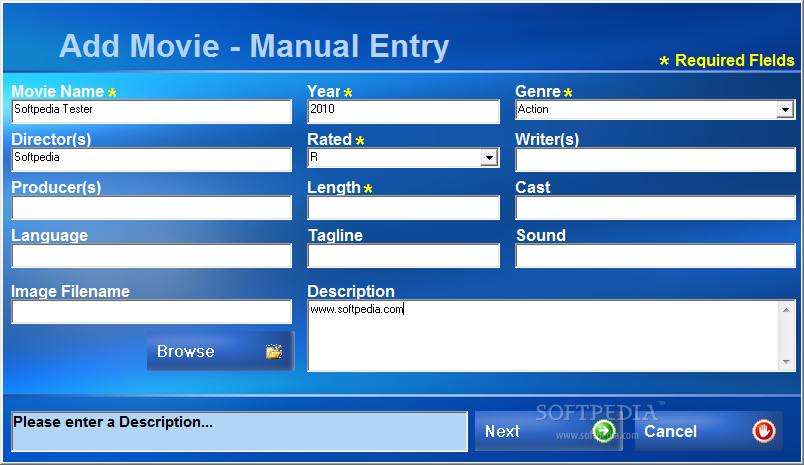The image size is (804, 465).
Task: Focus the Movie Name field
Action: tap(151, 111)
